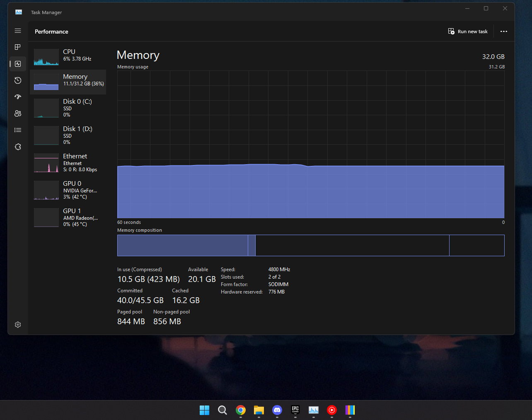The height and width of the screenshot is (420, 532).
Task: Select GPU 0 NVIDIA GeForce item
Action: click(x=68, y=190)
